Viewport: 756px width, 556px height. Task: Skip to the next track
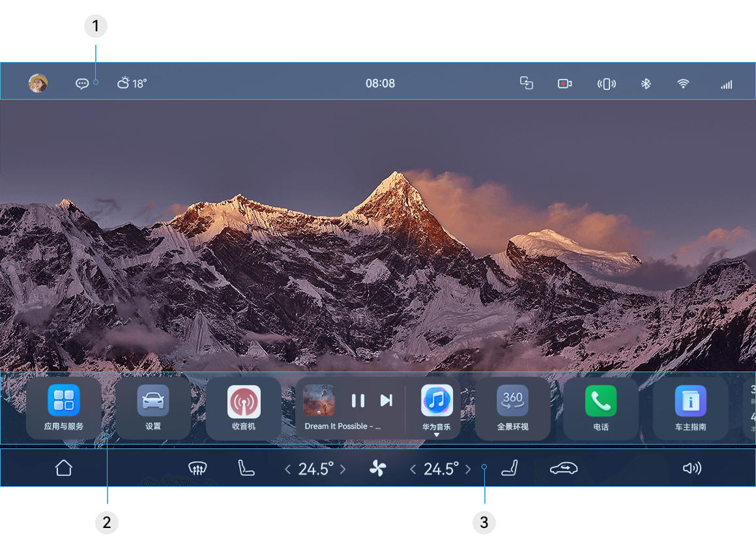[x=386, y=400]
